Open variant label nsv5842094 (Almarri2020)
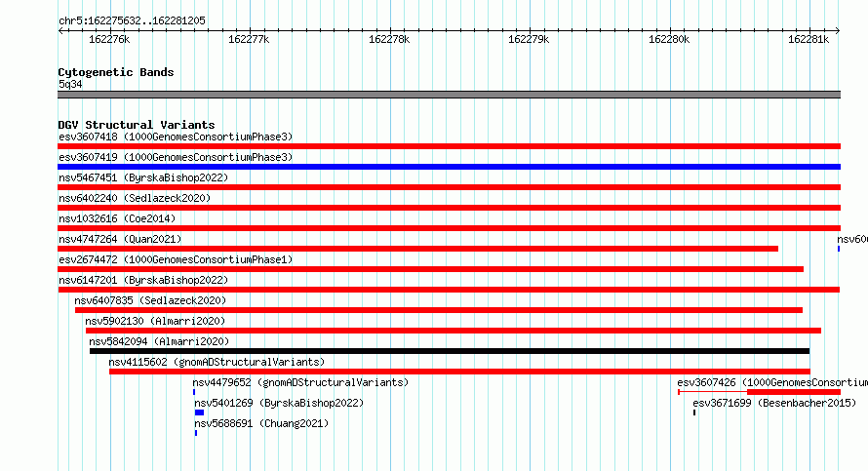Viewport: 868px width, 471px height. click(159, 341)
